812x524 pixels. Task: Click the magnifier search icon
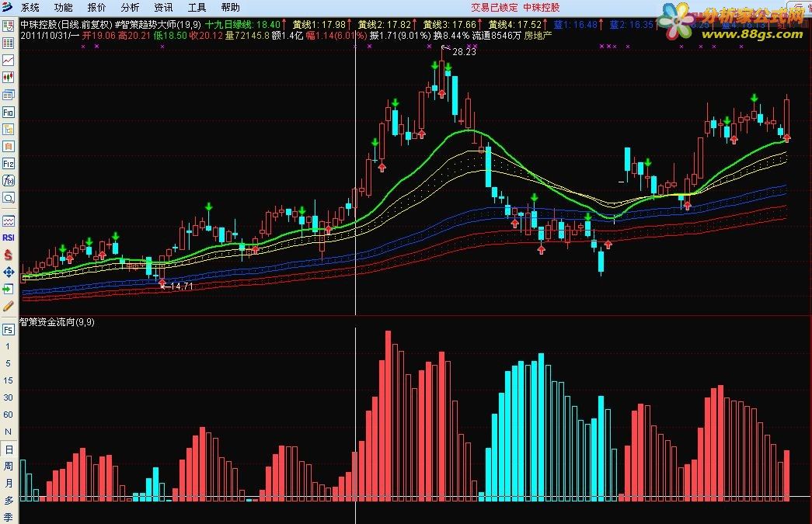point(9,198)
